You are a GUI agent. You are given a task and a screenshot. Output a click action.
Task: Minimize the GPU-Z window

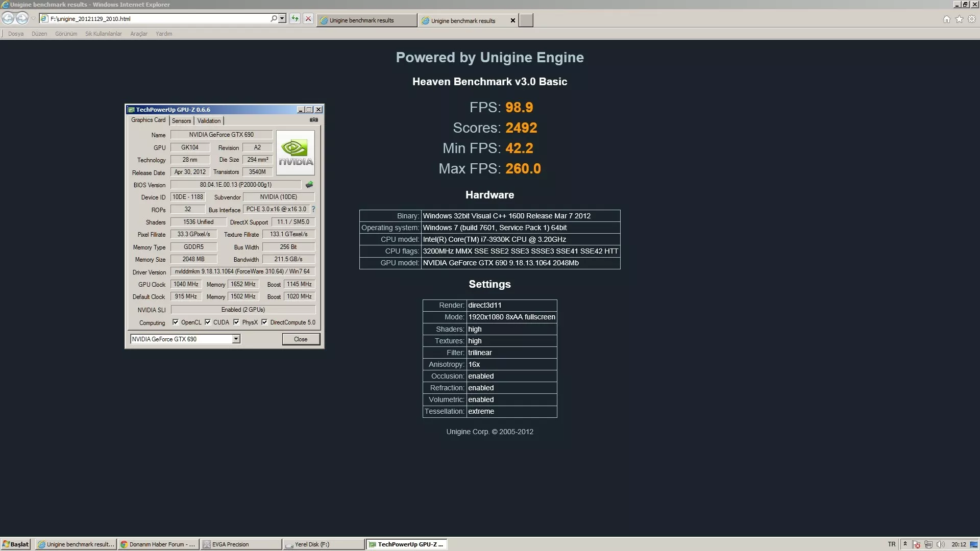click(301, 110)
